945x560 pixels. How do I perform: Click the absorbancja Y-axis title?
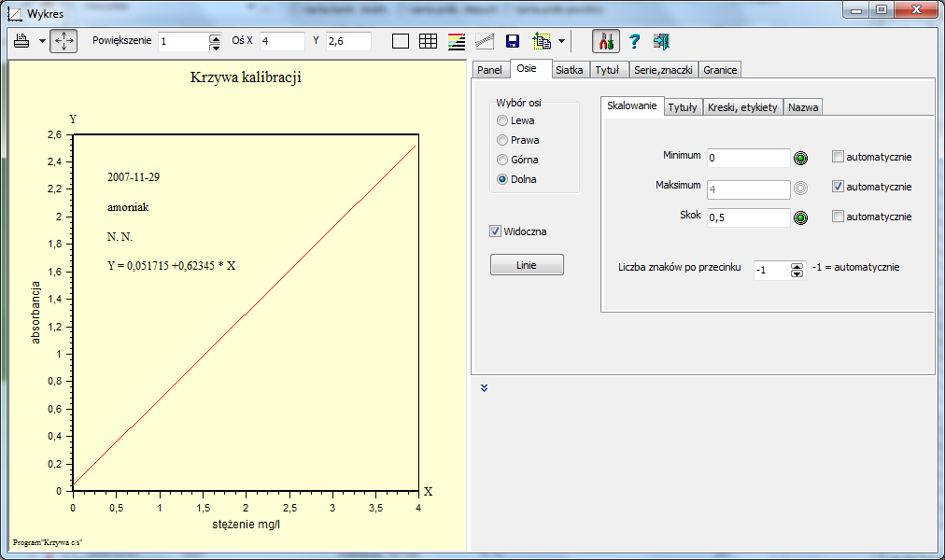point(35,313)
